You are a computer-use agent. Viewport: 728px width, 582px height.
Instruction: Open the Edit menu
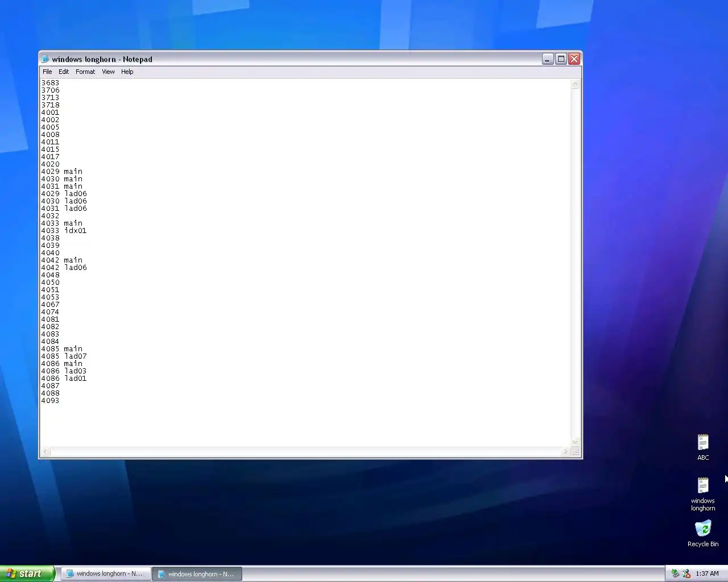pos(64,72)
